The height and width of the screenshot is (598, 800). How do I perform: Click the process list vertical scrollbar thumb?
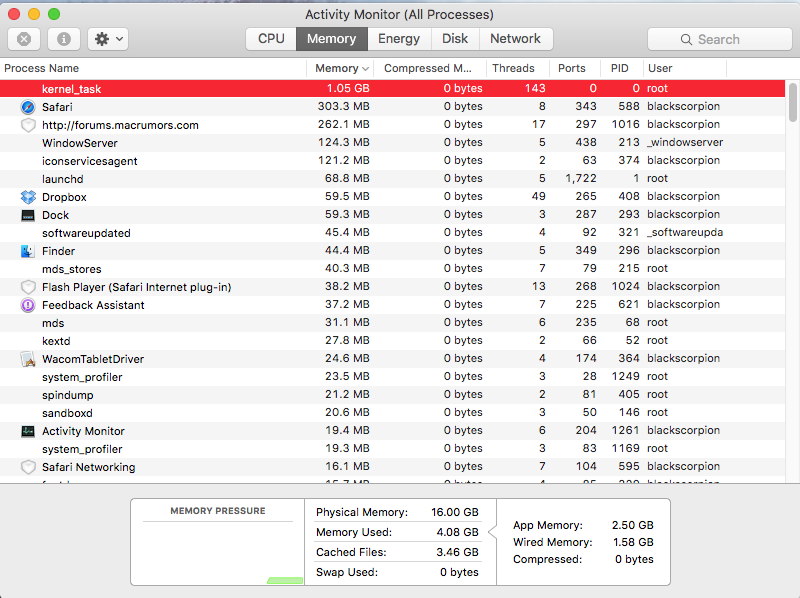click(x=792, y=103)
